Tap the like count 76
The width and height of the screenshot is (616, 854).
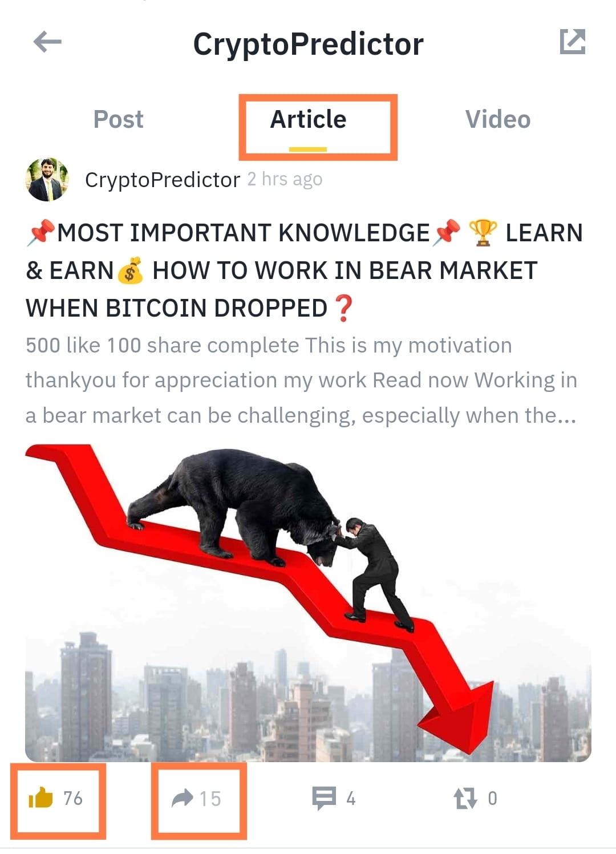73,798
